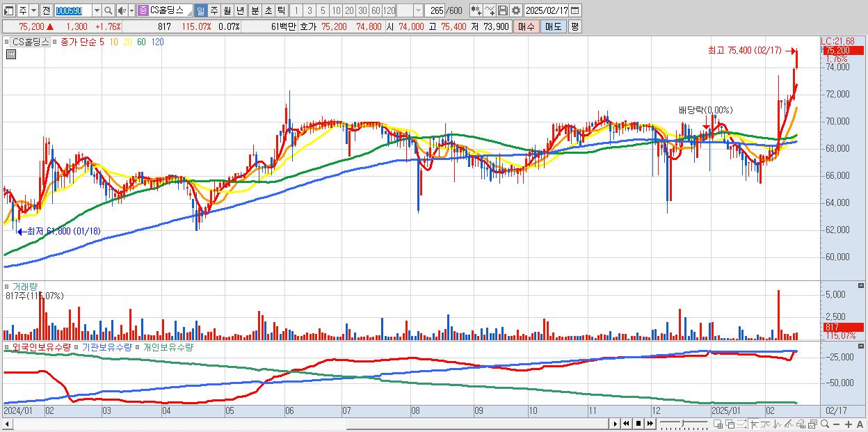This screenshot has height=432, width=868.
Task: Click the CS홀딩스 chart legend label
Action: pyautogui.click(x=31, y=42)
